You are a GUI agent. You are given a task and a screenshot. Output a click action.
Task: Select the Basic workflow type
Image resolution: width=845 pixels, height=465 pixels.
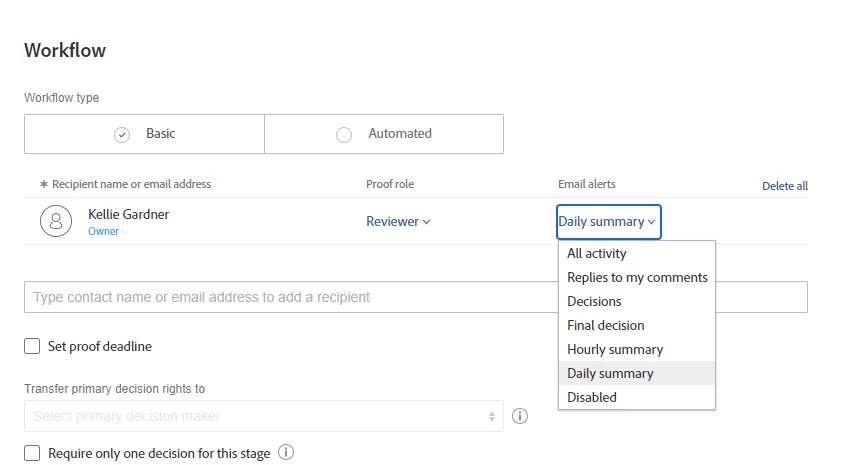pos(144,134)
